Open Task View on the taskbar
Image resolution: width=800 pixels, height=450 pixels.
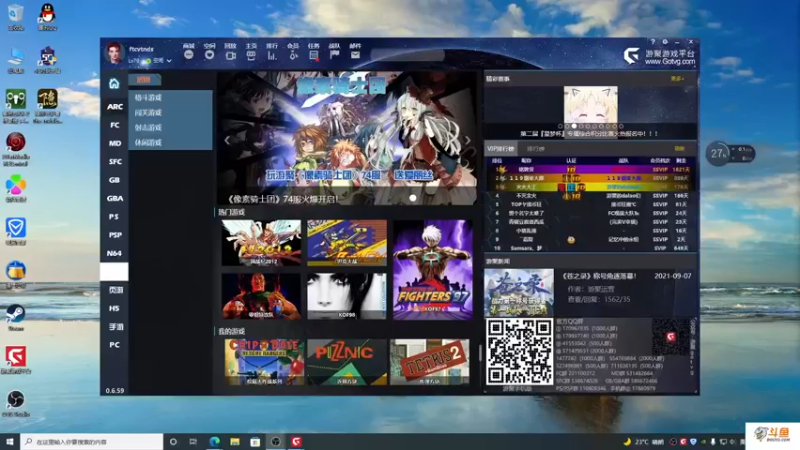click(193, 441)
